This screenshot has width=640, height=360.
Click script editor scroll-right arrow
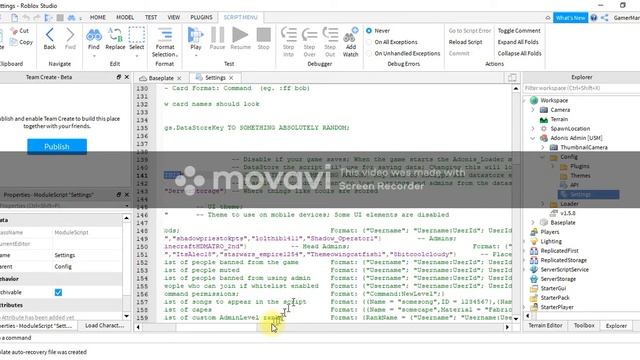[507, 327]
